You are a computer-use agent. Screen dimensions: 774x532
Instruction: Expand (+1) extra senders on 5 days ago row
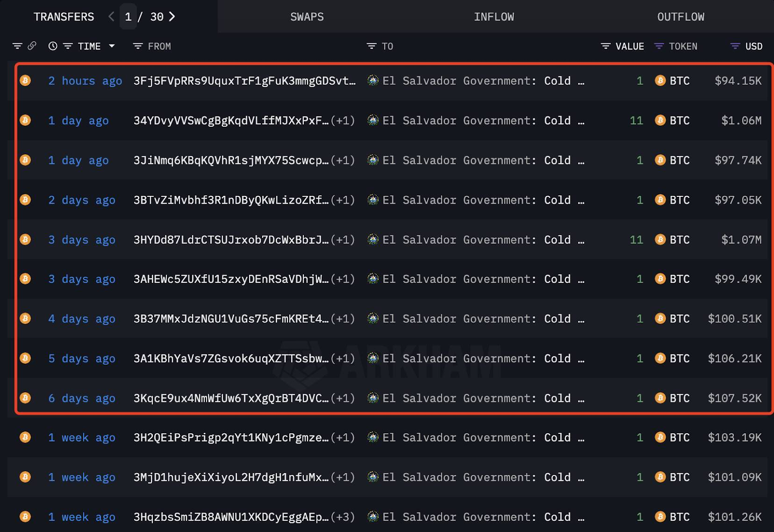pyautogui.click(x=343, y=358)
